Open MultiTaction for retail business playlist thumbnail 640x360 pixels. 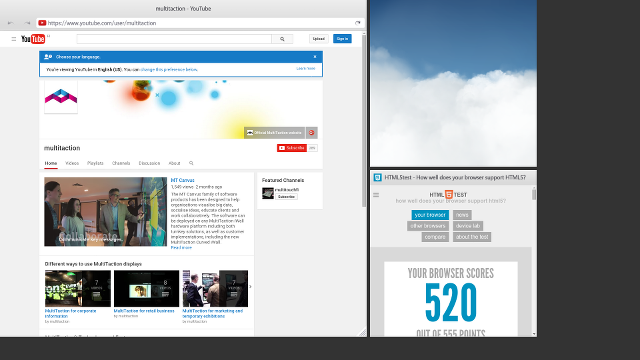point(146,288)
